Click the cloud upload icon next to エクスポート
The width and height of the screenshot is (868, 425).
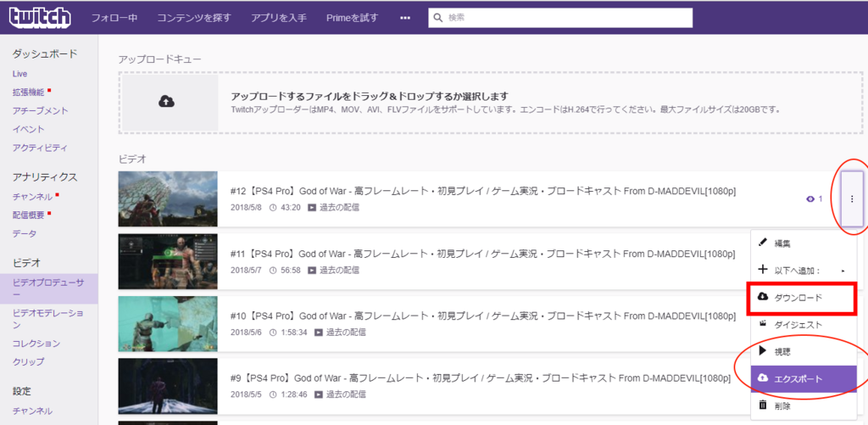[x=762, y=377]
